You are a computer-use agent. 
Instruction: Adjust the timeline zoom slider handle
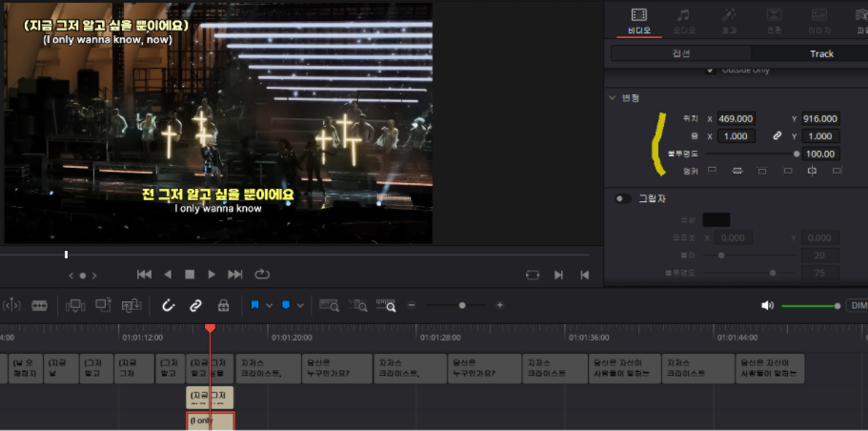coord(462,305)
